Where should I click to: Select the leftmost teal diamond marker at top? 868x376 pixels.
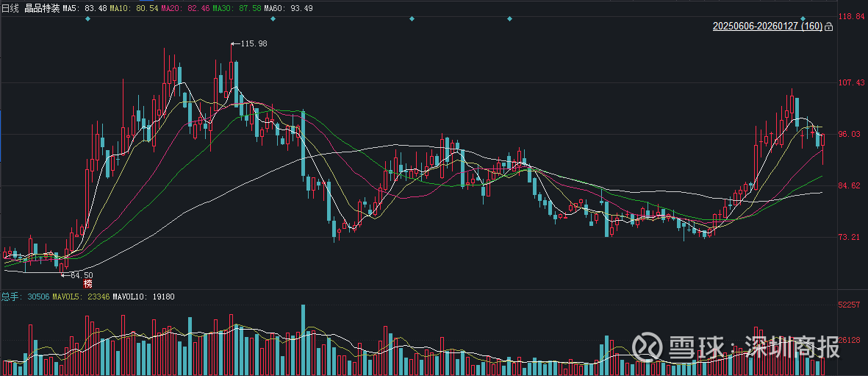point(87,18)
